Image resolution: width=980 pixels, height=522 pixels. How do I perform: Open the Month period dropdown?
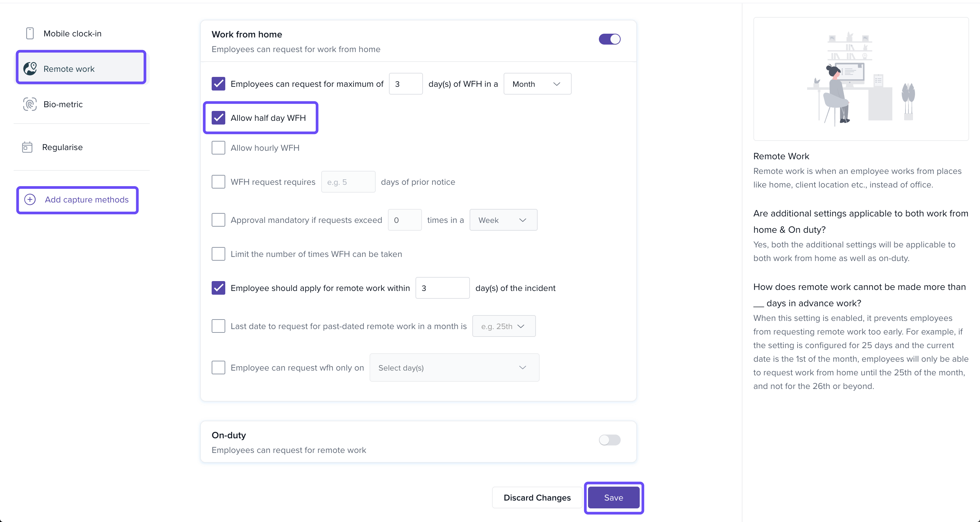coord(537,84)
